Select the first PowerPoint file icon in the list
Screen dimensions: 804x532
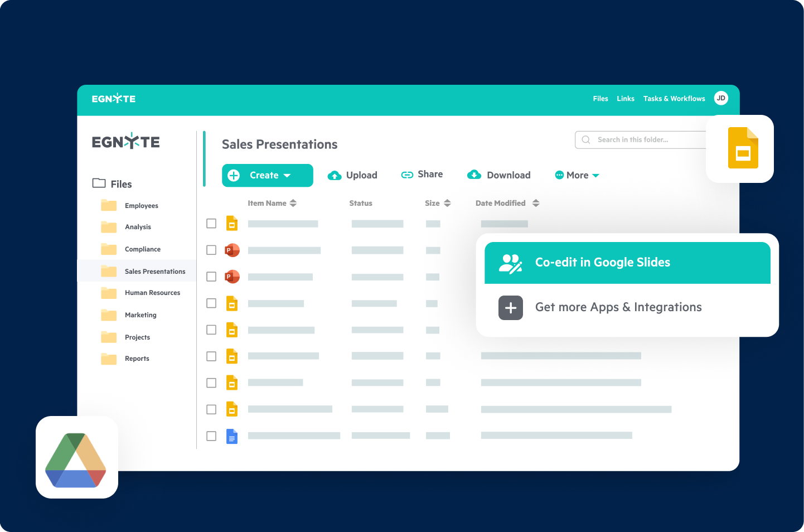tap(232, 250)
